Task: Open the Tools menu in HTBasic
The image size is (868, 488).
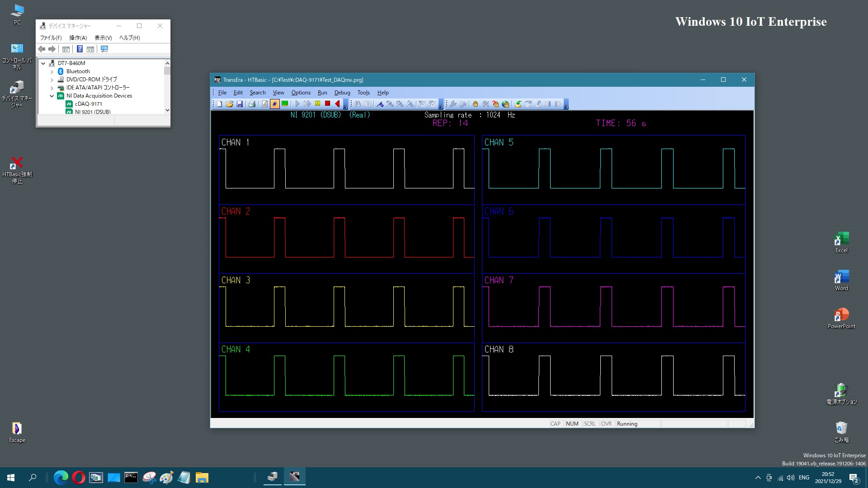Action: 363,93
